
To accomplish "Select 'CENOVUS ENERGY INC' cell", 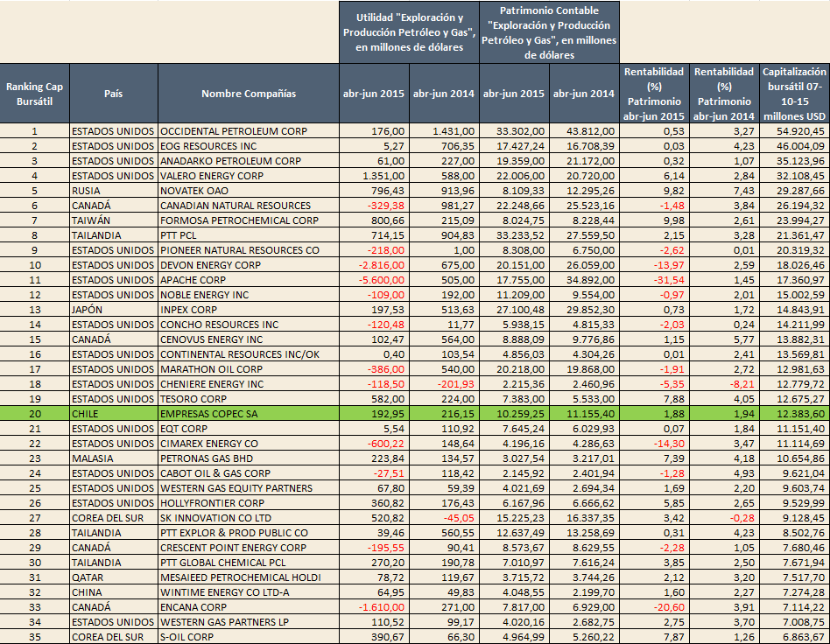I will pos(249,339).
